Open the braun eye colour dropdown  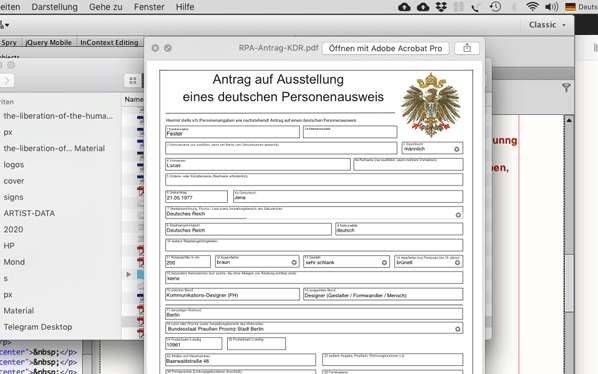pos(294,262)
